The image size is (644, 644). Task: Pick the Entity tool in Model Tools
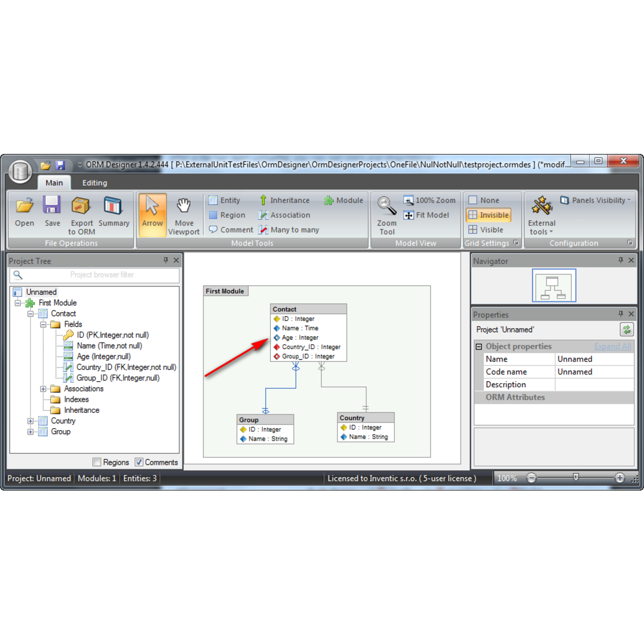coord(224,200)
